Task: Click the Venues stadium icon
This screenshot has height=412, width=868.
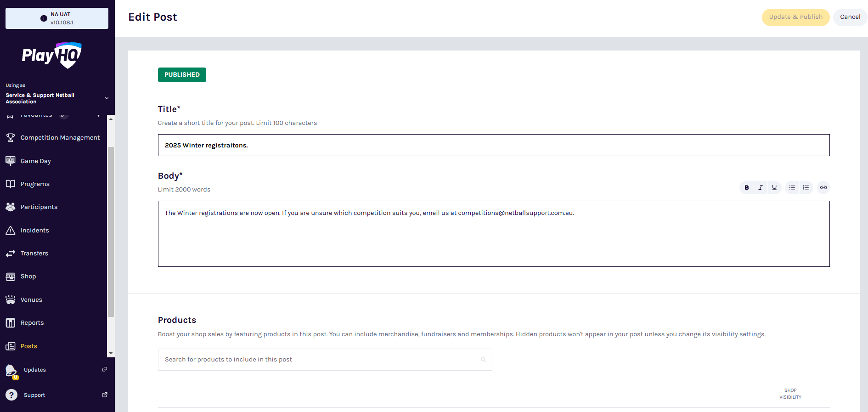Action: tap(11, 299)
